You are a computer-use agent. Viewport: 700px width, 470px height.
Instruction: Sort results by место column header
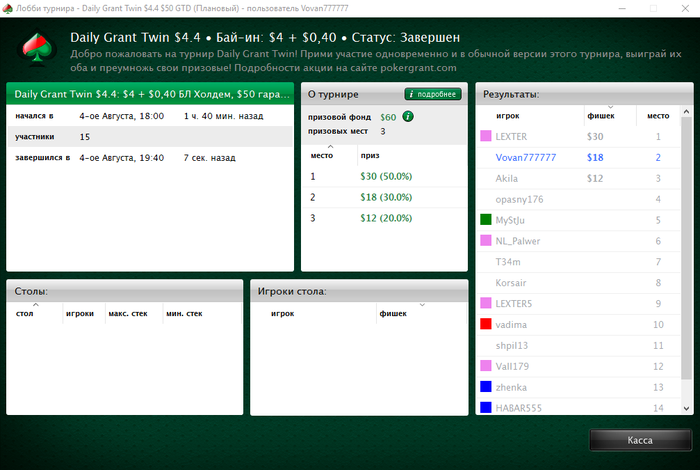point(658,116)
